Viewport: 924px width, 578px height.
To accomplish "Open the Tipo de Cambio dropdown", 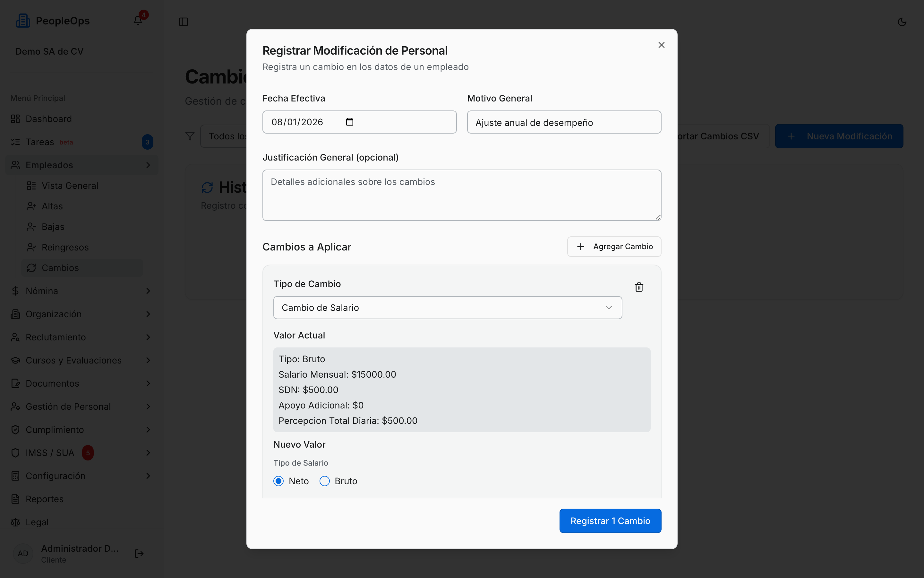I will click(x=448, y=308).
